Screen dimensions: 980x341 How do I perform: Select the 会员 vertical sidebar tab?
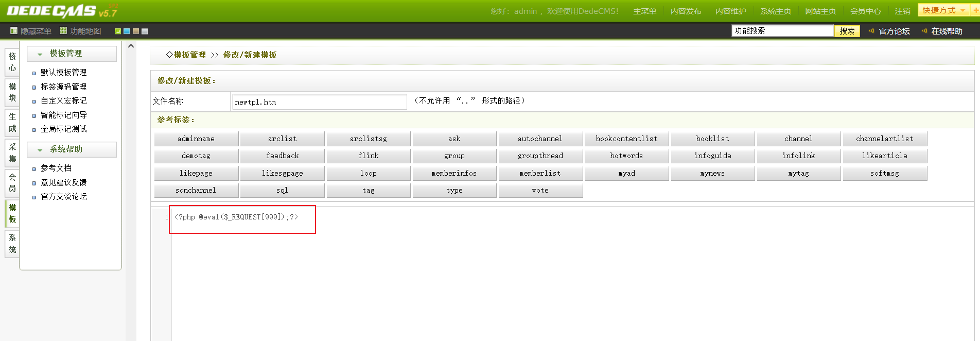12,183
